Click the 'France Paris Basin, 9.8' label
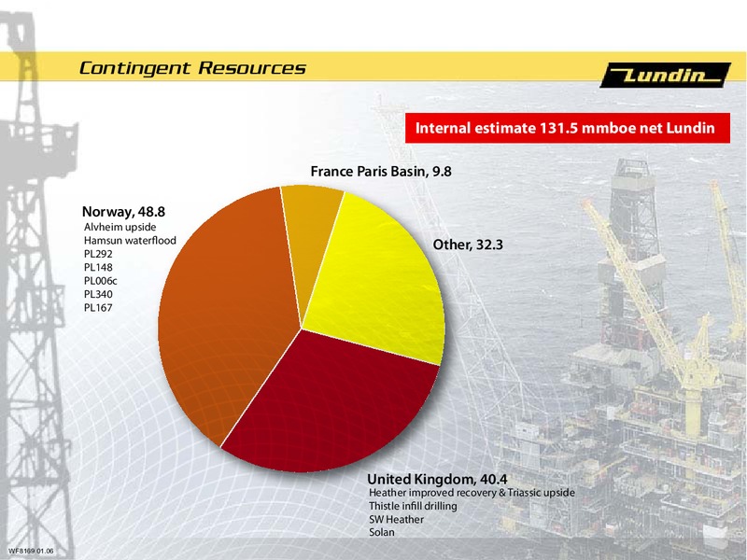The width and height of the screenshot is (747, 560). coord(381,171)
